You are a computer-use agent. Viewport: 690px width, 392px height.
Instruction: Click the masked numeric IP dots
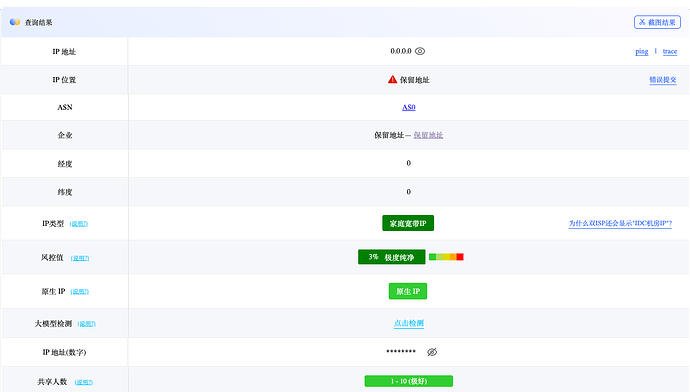click(401, 351)
